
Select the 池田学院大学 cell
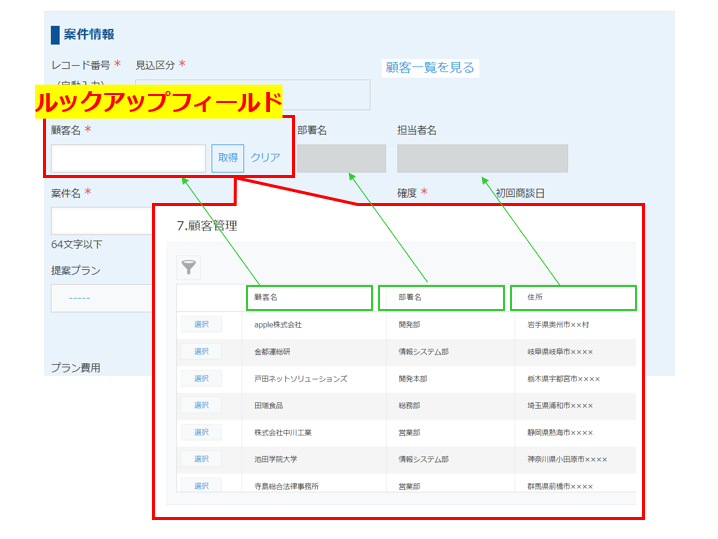pos(276,459)
